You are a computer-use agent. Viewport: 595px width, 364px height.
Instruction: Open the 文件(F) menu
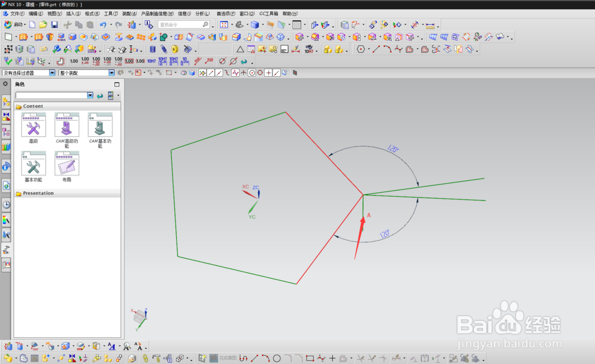coord(17,14)
